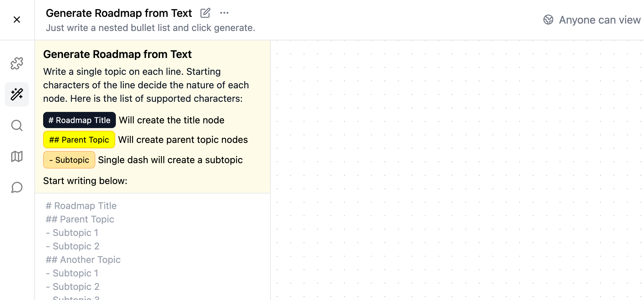Image resolution: width=644 pixels, height=300 pixels.
Task: Click the edit title pencil icon
Action: tap(205, 13)
